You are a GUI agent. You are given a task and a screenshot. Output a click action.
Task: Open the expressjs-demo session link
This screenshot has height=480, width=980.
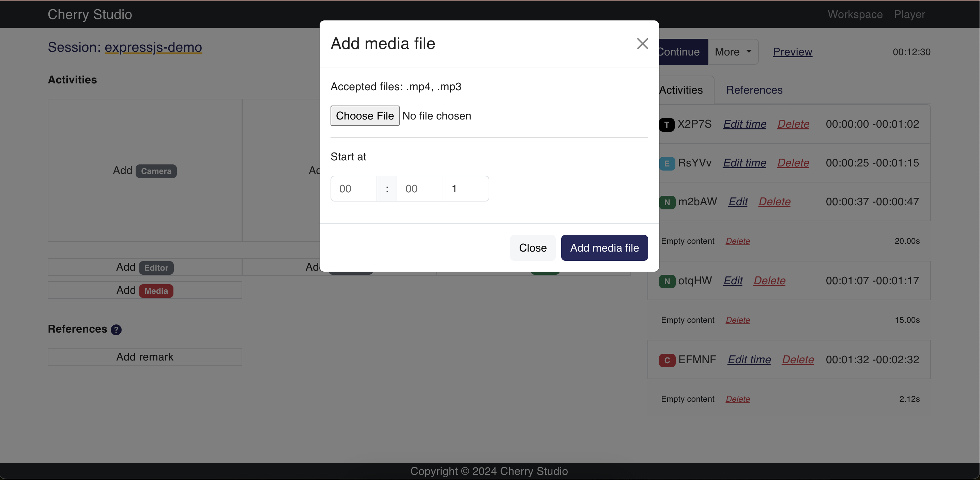coord(153,47)
